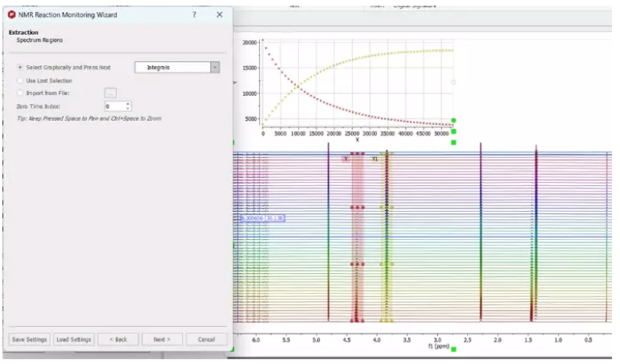Click the green circle handle beside the graph
The image size is (620, 364).
click(x=453, y=120)
